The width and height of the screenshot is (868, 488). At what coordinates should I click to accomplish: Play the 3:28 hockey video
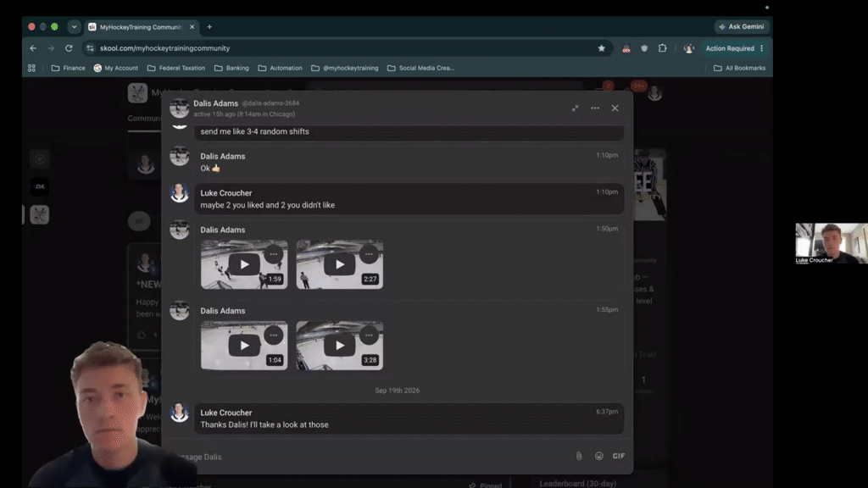(x=339, y=346)
